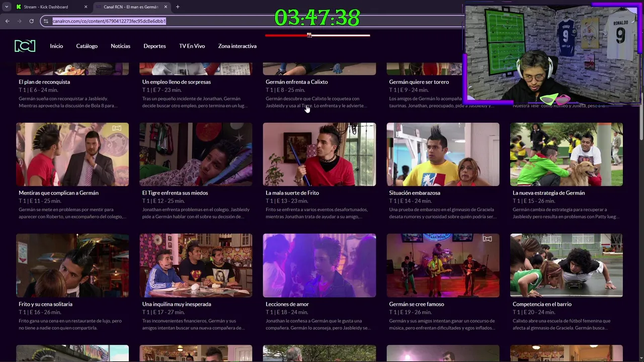Open the Competencia en el barrio thumbnail
This screenshot has height=362, width=644.
[x=567, y=265]
